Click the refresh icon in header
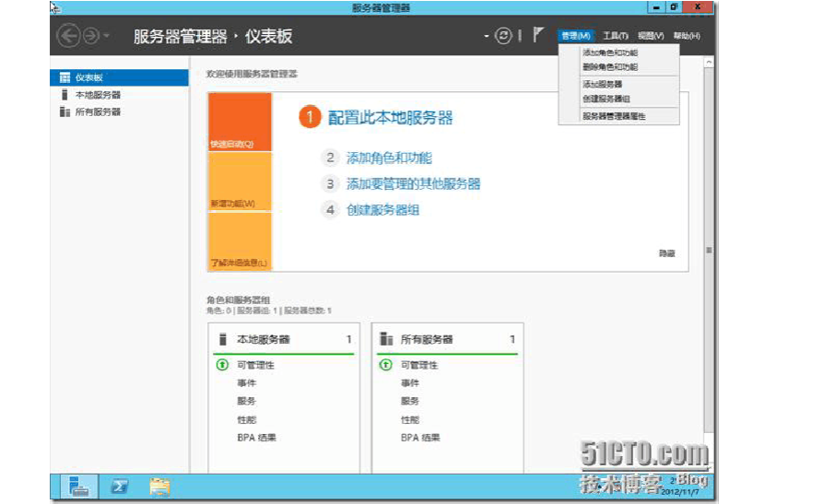 503,36
